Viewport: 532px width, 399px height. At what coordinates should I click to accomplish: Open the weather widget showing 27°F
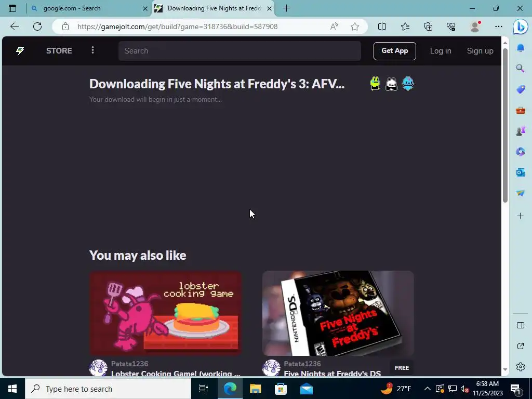pos(396,389)
